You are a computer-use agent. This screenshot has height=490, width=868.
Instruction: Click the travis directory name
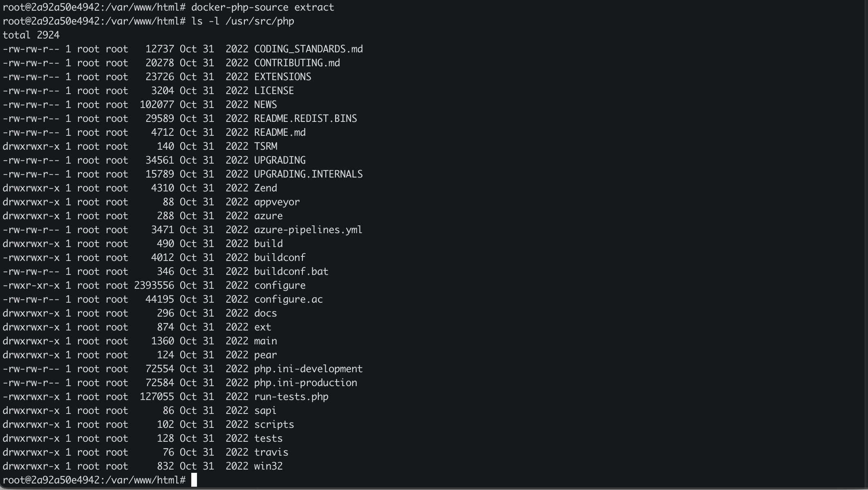coord(271,452)
